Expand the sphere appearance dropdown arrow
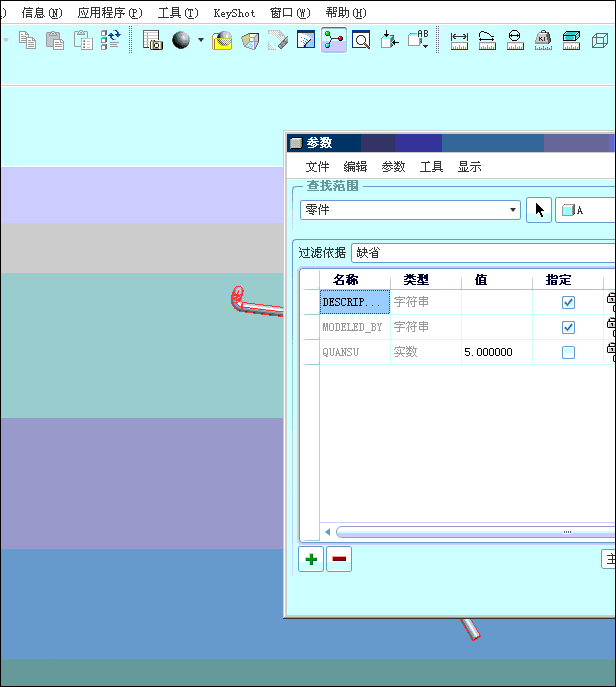The image size is (616, 687). [201, 40]
